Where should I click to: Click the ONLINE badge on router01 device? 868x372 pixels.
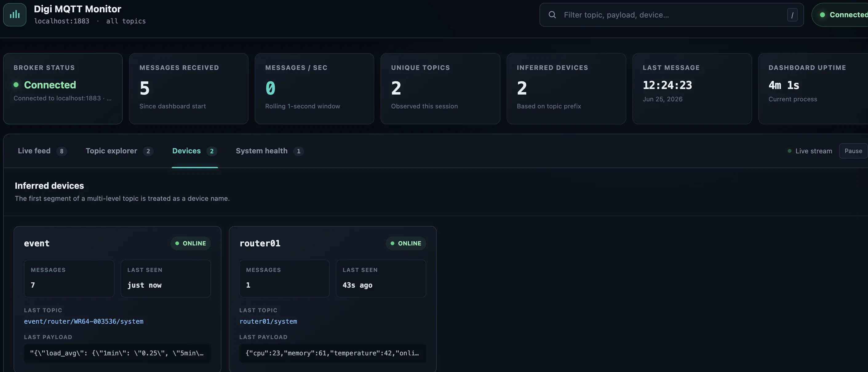click(x=406, y=243)
